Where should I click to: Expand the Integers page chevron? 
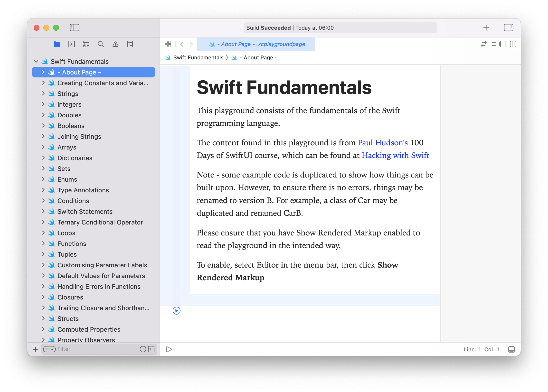point(43,104)
